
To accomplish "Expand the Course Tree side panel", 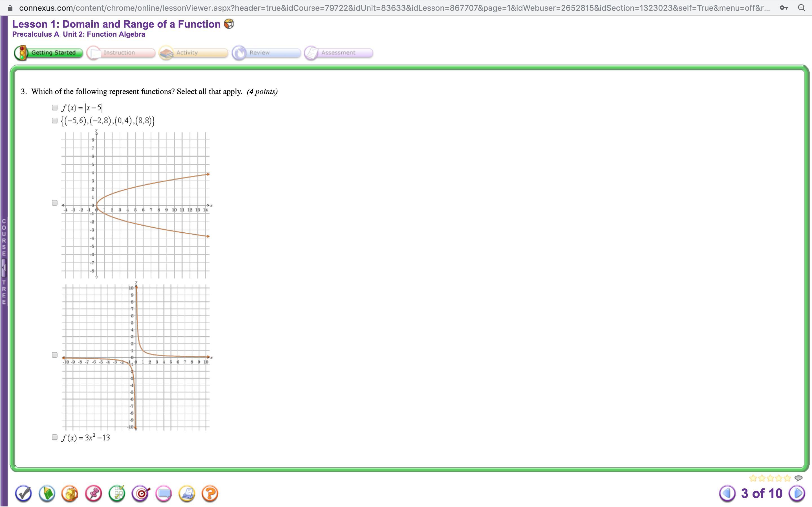I will 4,268.
